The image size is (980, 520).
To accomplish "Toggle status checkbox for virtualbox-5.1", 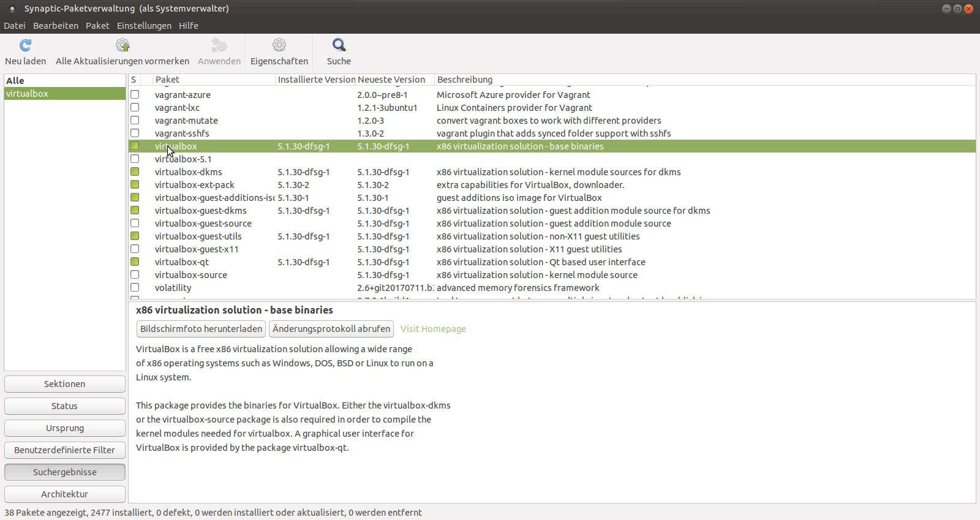I will click(135, 159).
